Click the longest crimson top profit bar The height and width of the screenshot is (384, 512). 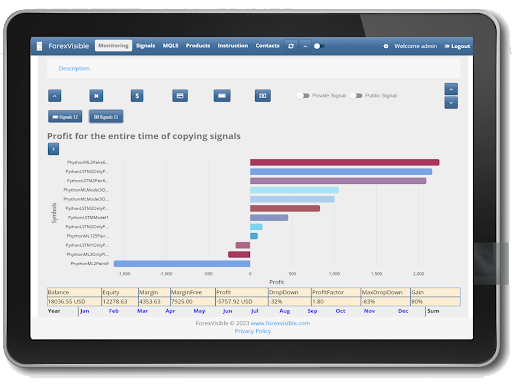pyautogui.click(x=345, y=162)
